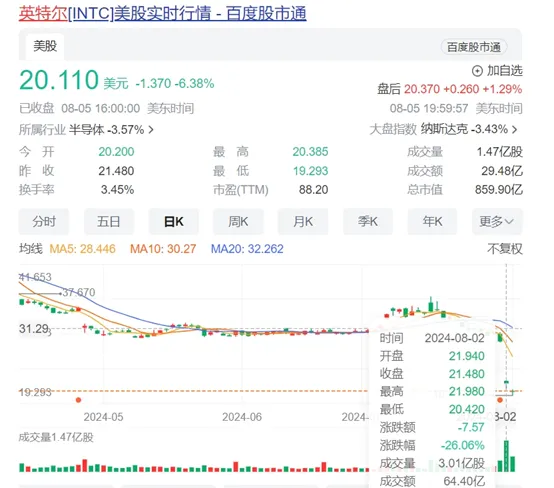Screen dimensions: 554x488
Task: Click the tooltip 成交量 3.01亿股 row
Action: pyautogui.click(x=432, y=463)
